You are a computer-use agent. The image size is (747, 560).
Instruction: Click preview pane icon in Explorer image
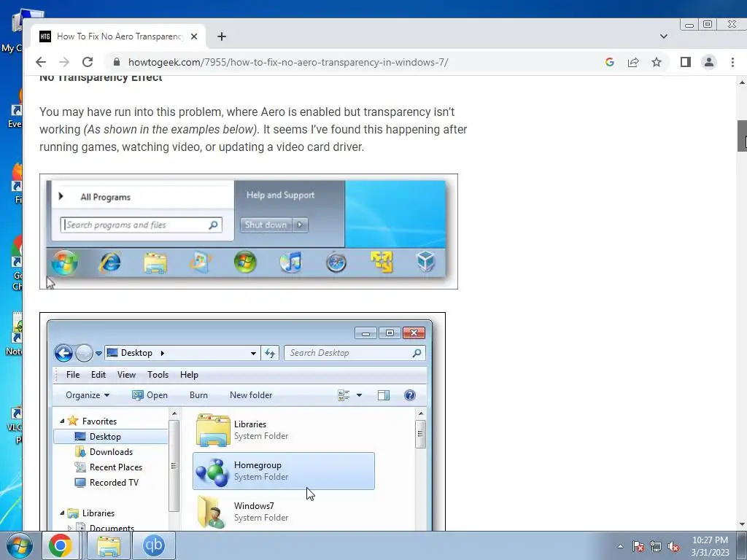[384, 395]
